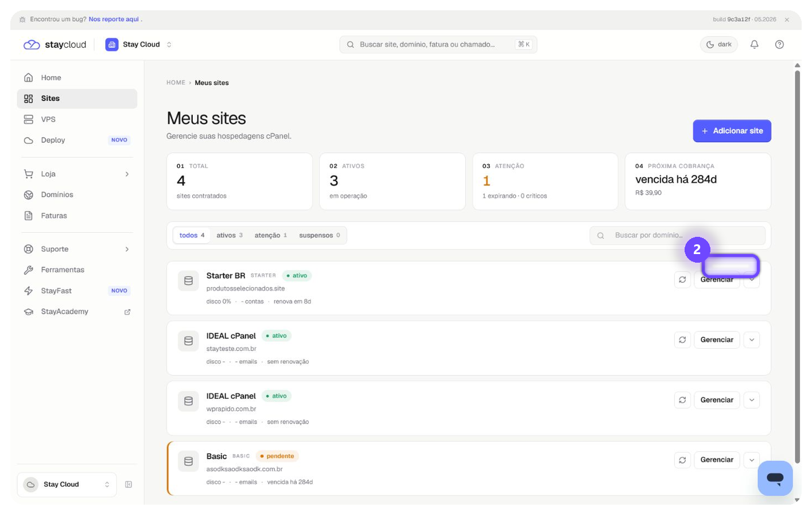This screenshot has height=515, width=812.
Task: Click the produtosselecionados.site domain text
Action: tap(246, 288)
